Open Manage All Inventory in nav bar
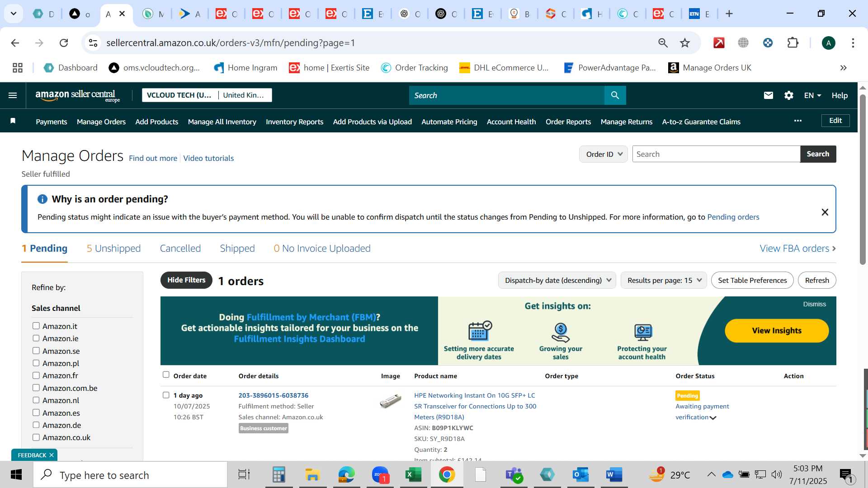 tap(222, 122)
